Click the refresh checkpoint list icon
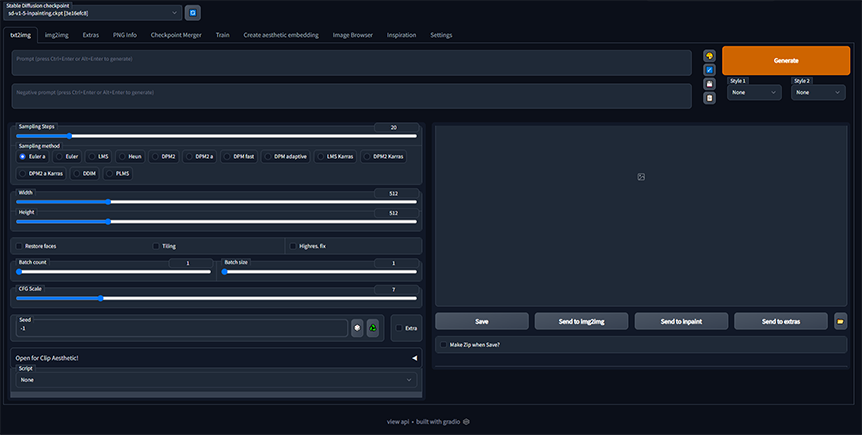The image size is (862, 435). [193, 14]
